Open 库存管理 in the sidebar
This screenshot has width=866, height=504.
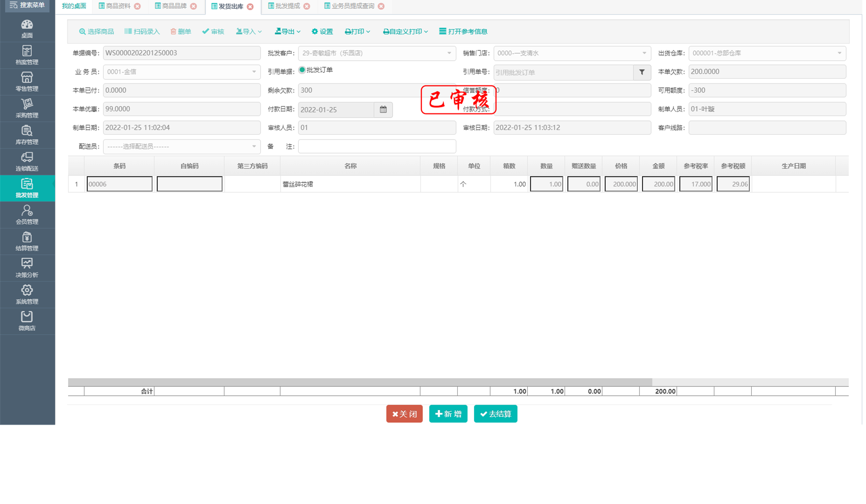coord(27,135)
